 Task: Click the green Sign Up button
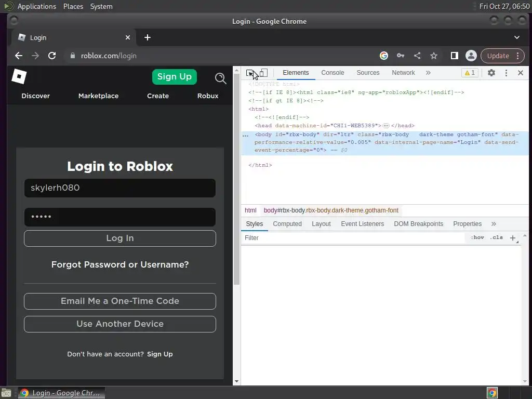175,77
